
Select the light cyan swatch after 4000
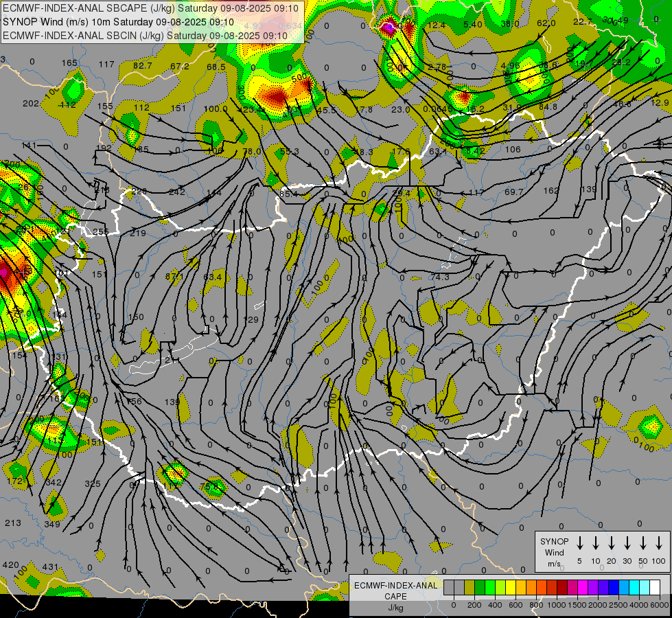coord(644,587)
